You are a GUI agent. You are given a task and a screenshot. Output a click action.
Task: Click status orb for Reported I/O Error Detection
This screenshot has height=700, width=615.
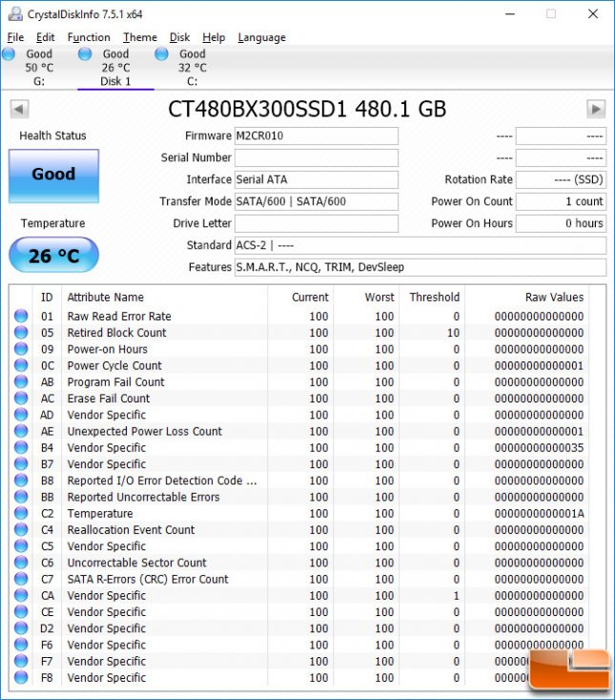pos(21,481)
